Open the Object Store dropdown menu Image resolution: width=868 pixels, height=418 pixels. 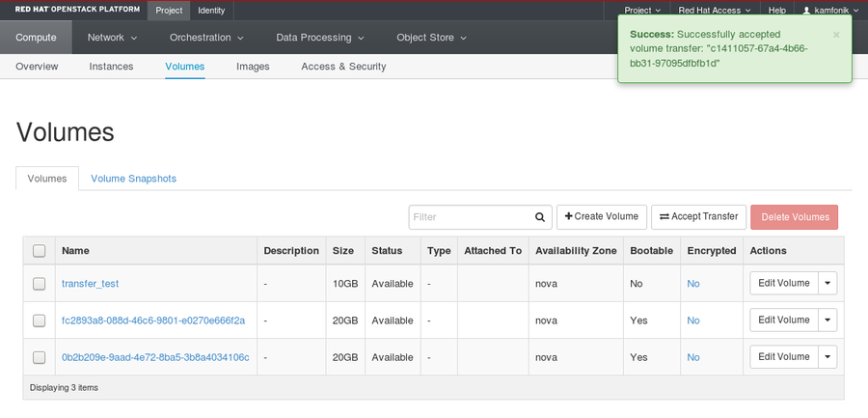tap(431, 38)
